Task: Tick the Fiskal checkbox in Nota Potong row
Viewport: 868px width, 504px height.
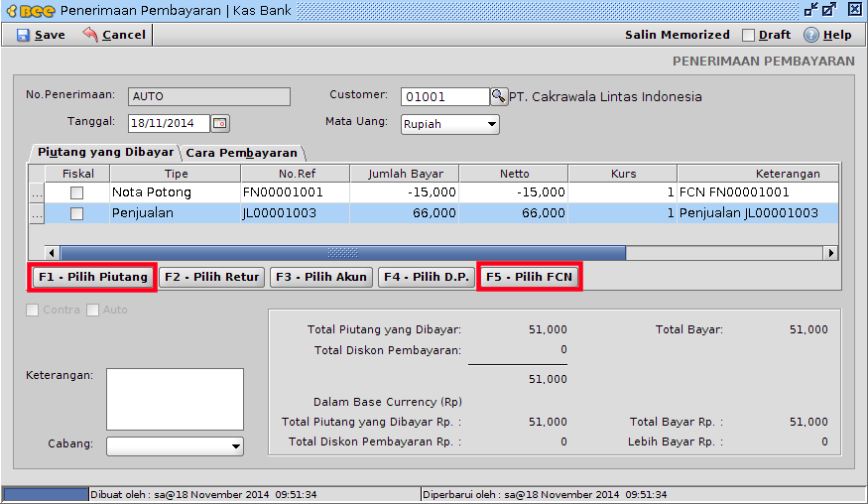Action: (77, 192)
